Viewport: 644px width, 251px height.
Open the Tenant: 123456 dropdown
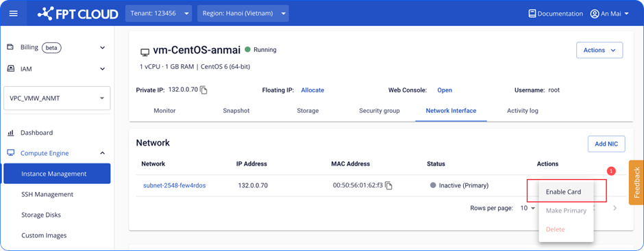[158, 14]
